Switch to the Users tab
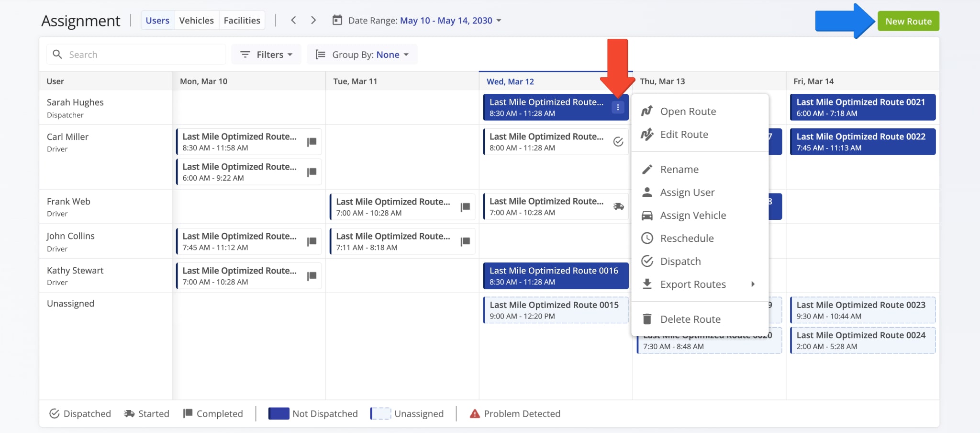The height and width of the screenshot is (433, 980). (157, 20)
